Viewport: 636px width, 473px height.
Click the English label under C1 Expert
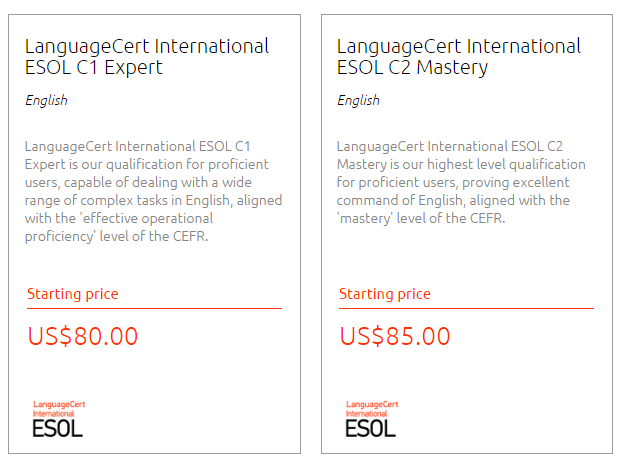pyautogui.click(x=46, y=100)
